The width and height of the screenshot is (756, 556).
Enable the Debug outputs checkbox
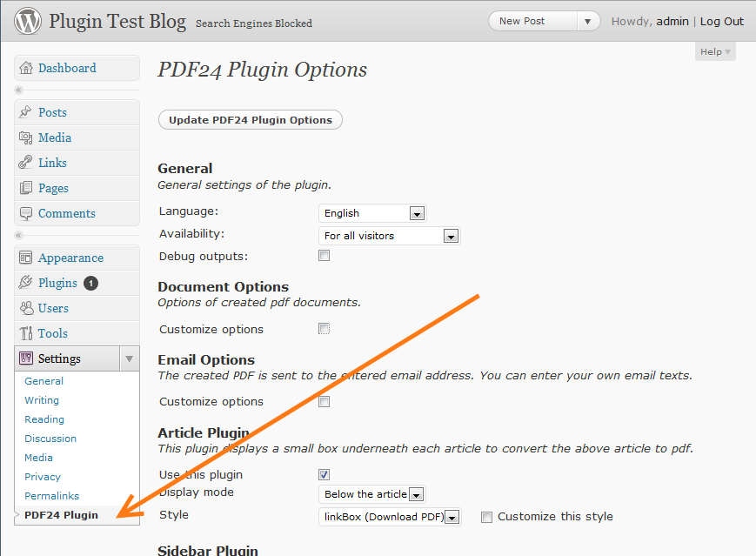324,256
